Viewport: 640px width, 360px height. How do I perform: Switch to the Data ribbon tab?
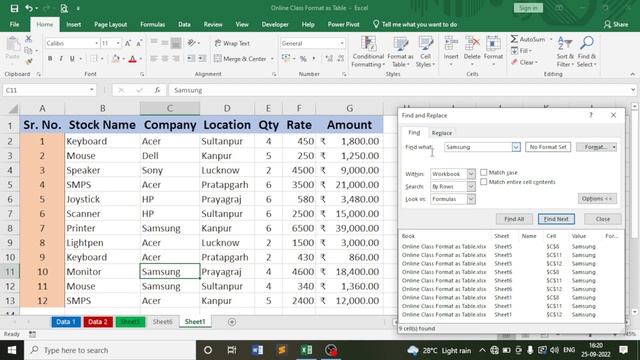coord(184,24)
